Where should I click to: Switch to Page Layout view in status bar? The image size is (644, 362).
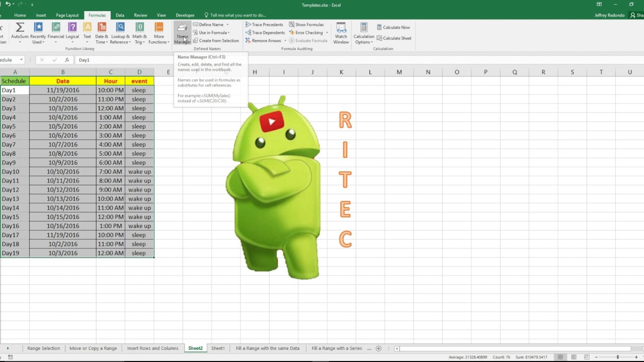(x=573, y=357)
